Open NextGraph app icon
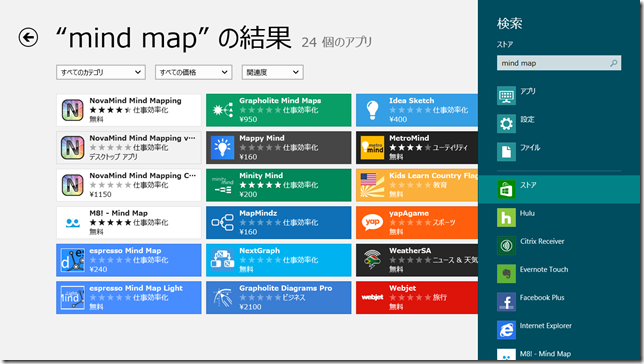644x364 pixels. pyautogui.click(x=223, y=260)
